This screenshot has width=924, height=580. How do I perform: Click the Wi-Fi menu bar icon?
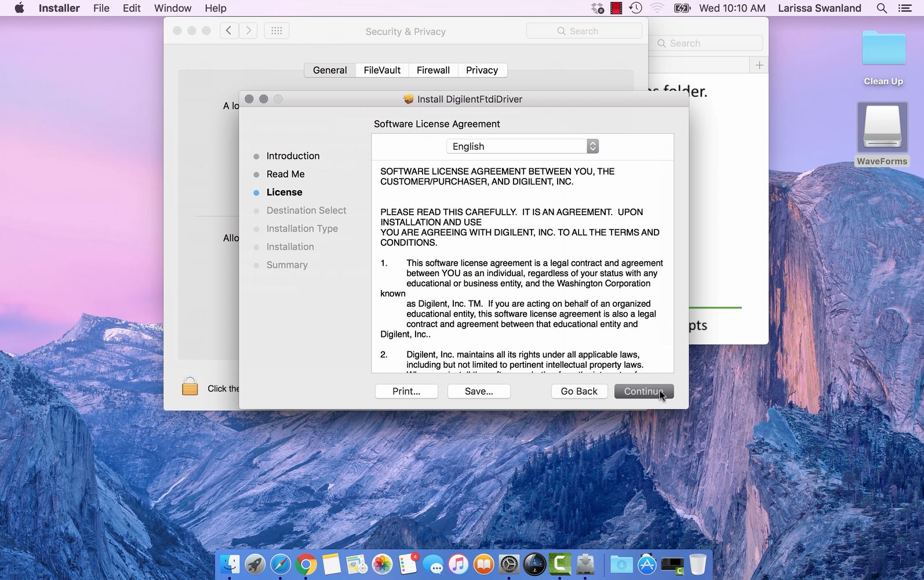point(657,8)
